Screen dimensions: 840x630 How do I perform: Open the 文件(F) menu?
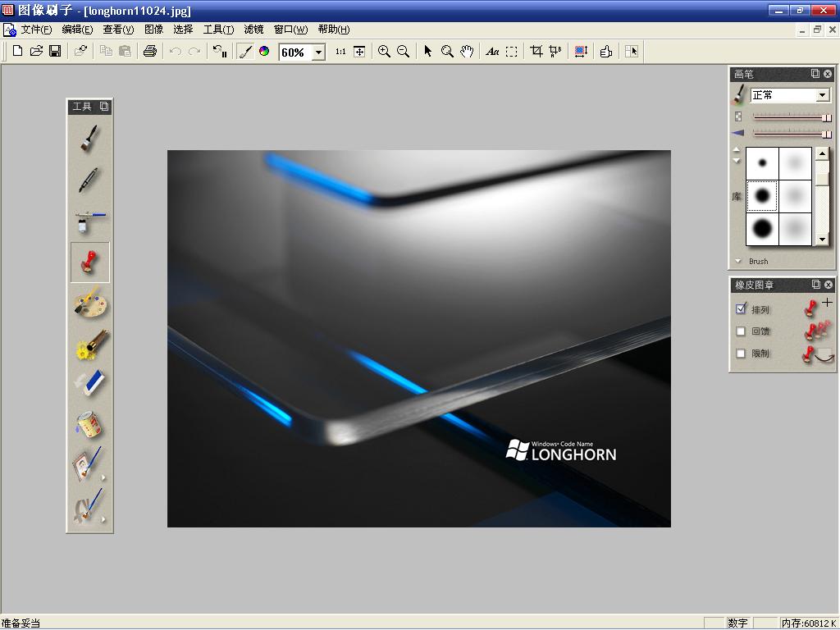coord(36,30)
